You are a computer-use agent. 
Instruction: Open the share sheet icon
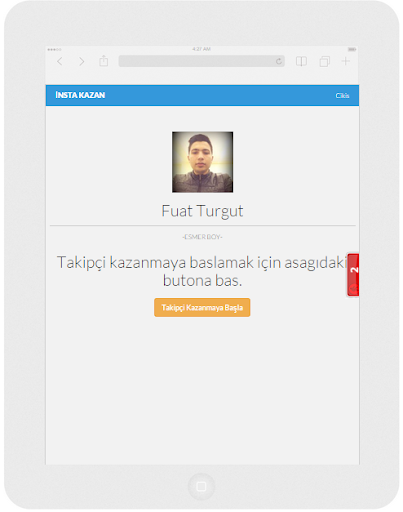[104, 61]
